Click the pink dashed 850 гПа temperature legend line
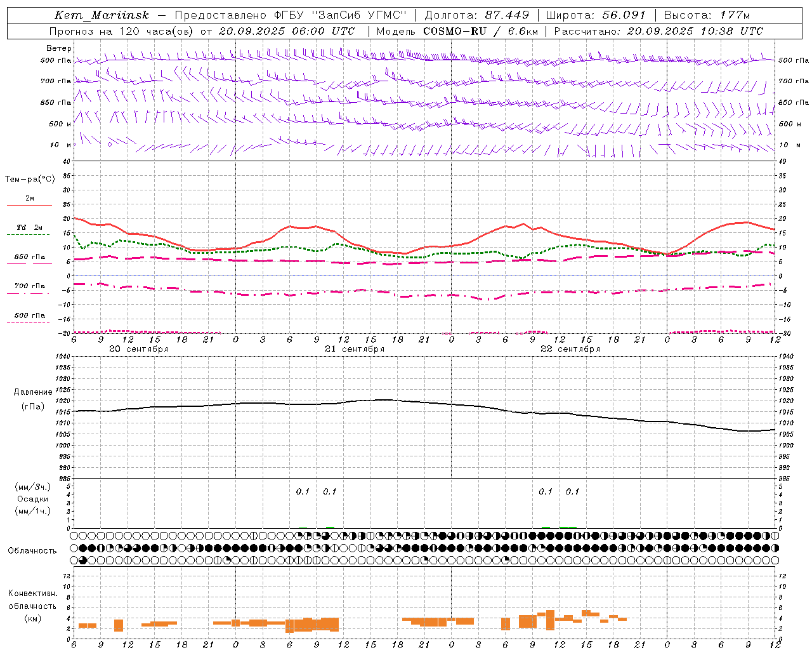Image resolution: width=812 pixels, height=650 pixels. [29, 263]
